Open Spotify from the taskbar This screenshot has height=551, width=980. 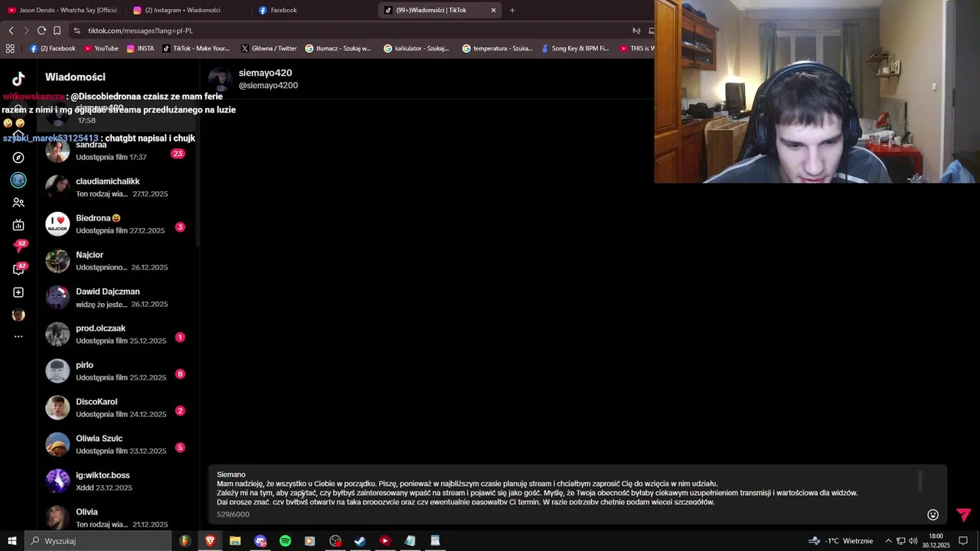point(285,541)
